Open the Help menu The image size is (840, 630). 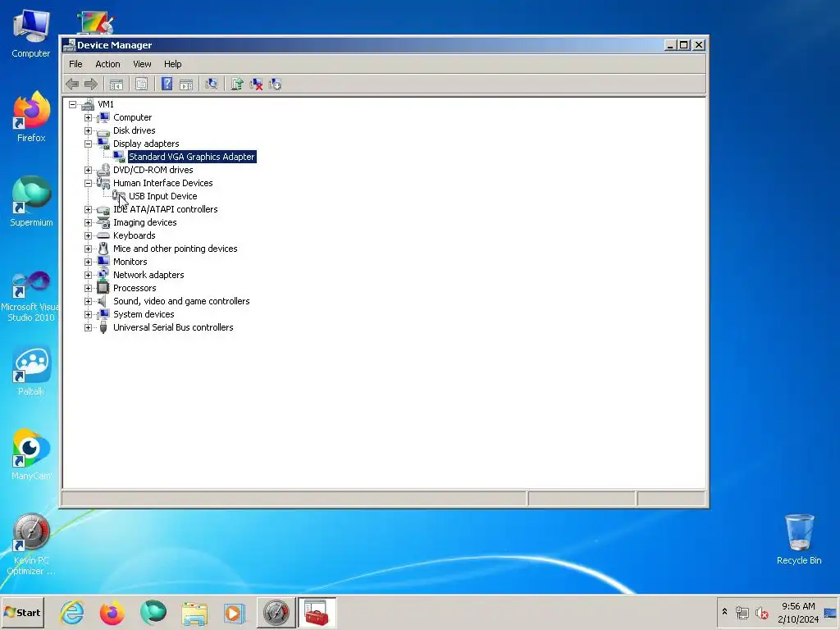[x=172, y=64]
